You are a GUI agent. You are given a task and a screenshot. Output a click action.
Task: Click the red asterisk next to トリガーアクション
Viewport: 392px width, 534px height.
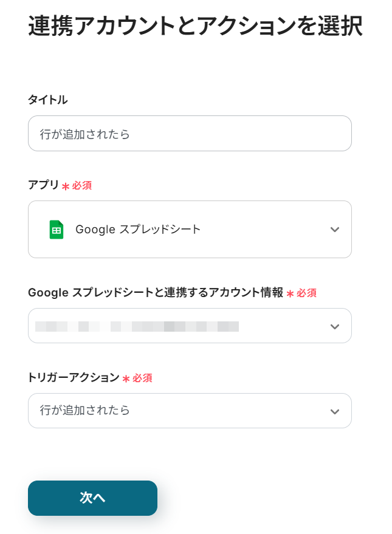click(x=126, y=379)
